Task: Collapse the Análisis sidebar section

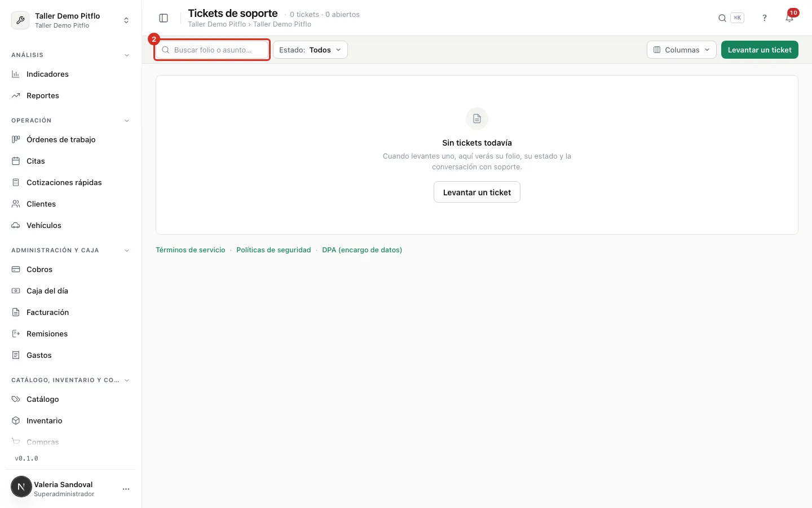Action: pyautogui.click(x=127, y=55)
